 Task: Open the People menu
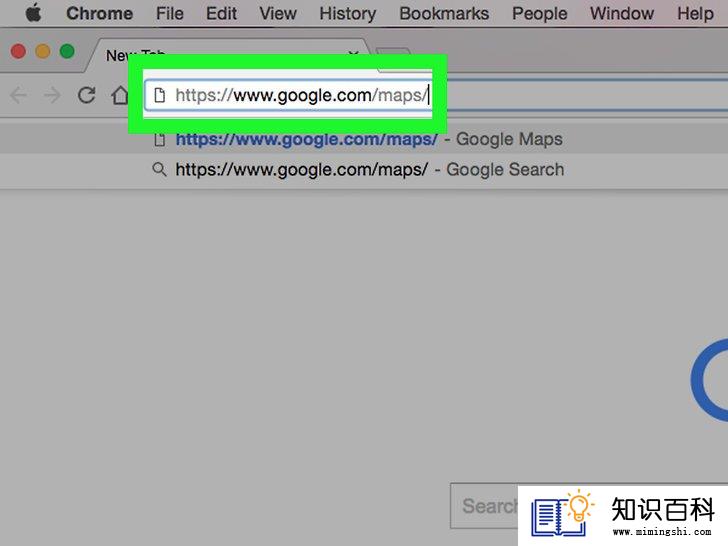tap(540, 13)
